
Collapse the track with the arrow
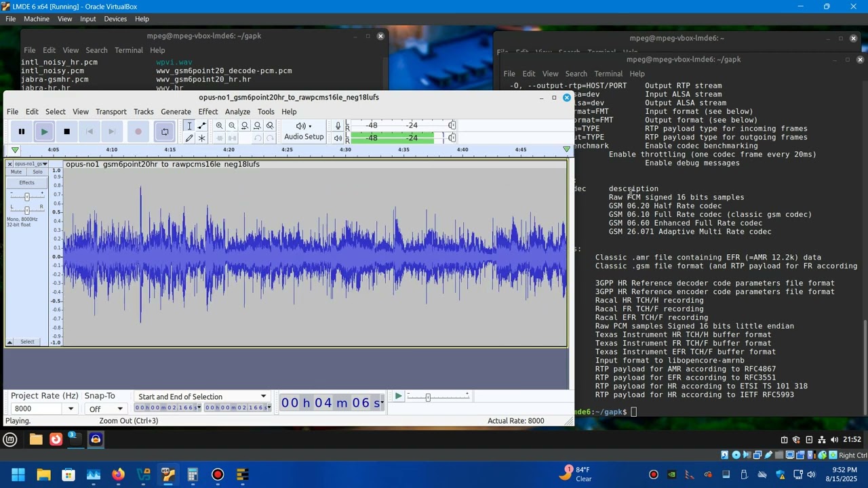click(9, 342)
